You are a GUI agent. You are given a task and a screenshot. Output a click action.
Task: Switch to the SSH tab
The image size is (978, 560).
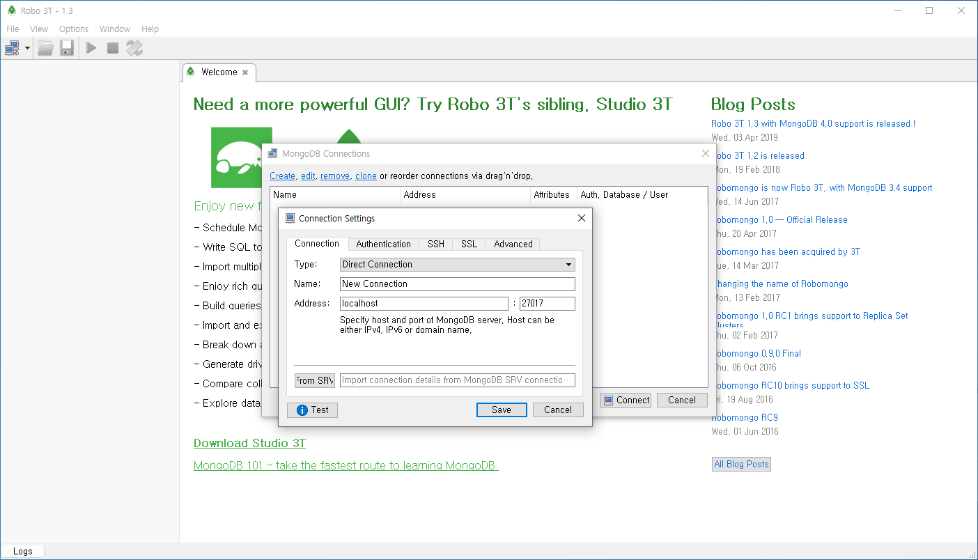(436, 244)
